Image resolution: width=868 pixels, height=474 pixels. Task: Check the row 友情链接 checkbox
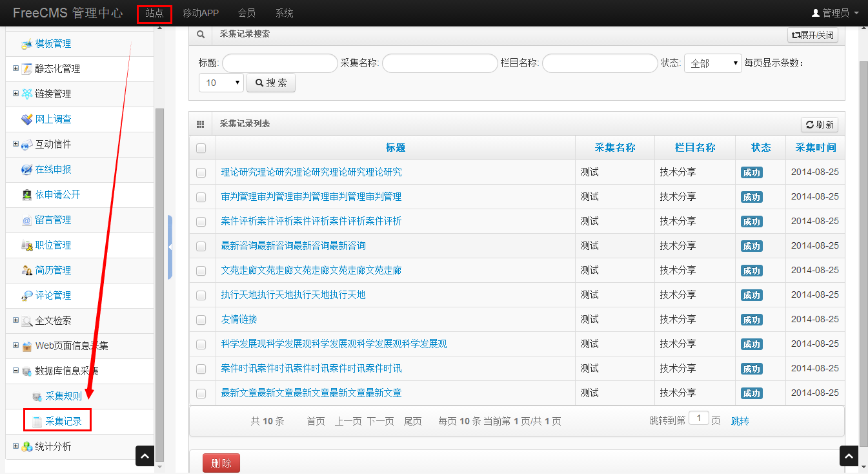201,320
